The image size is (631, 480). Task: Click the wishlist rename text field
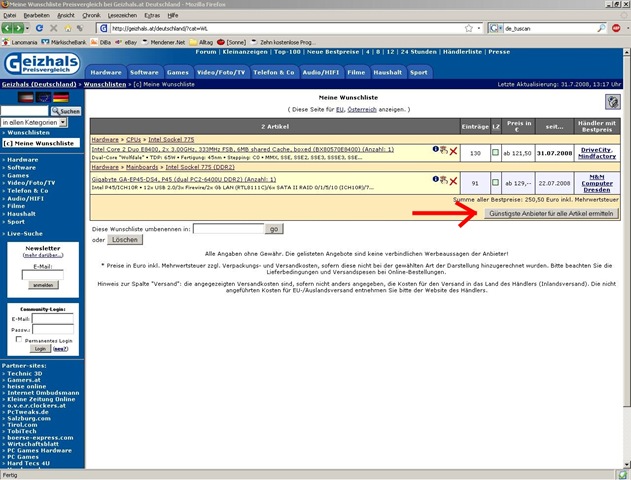point(228,229)
